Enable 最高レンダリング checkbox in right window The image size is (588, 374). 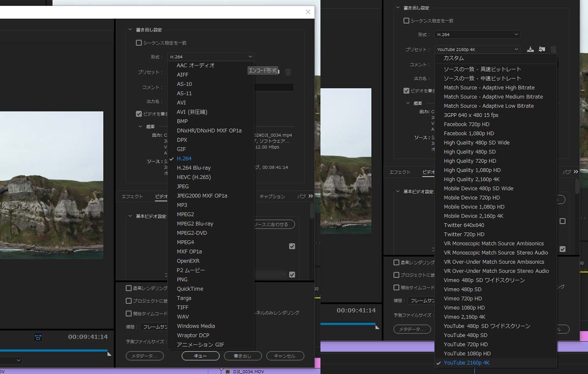coord(396,262)
